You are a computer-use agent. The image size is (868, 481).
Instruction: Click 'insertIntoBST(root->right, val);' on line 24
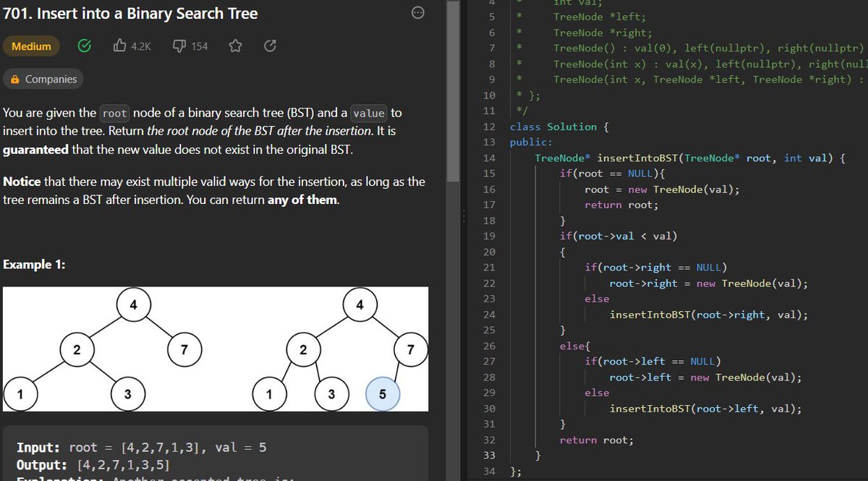point(709,315)
